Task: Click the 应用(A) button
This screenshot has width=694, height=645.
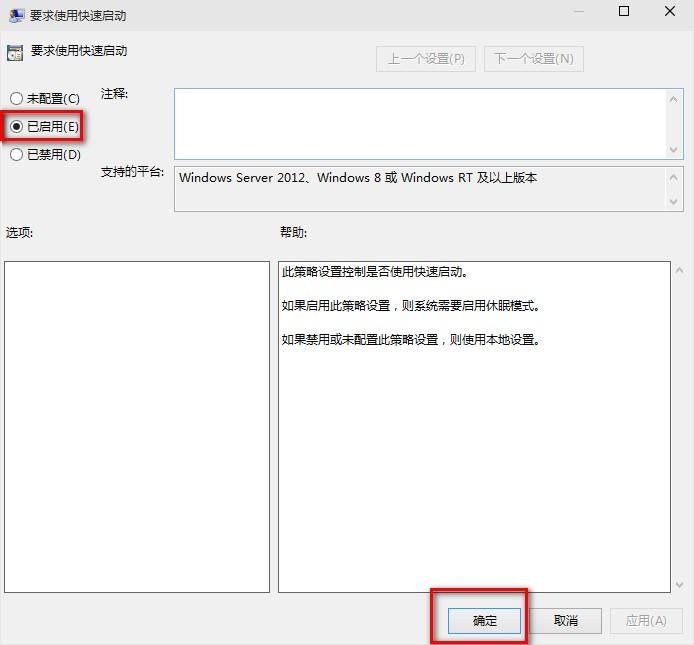Action: (x=646, y=621)
